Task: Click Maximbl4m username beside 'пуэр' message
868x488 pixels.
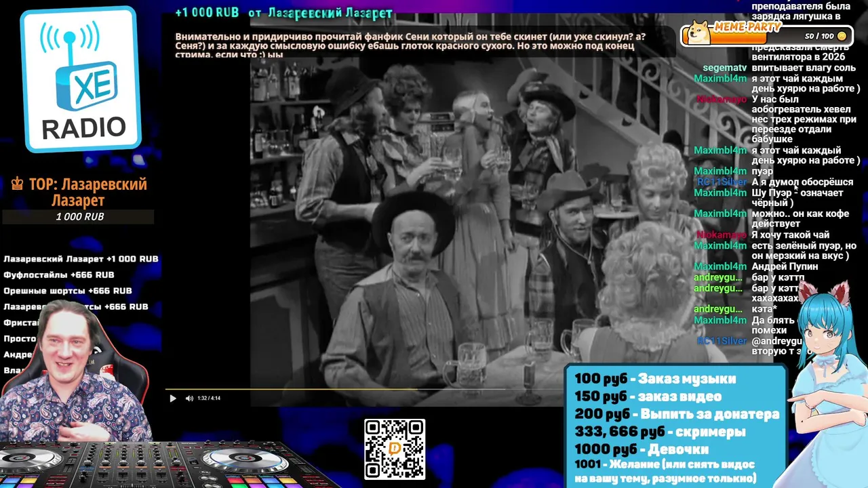Action: click(719, 171)
